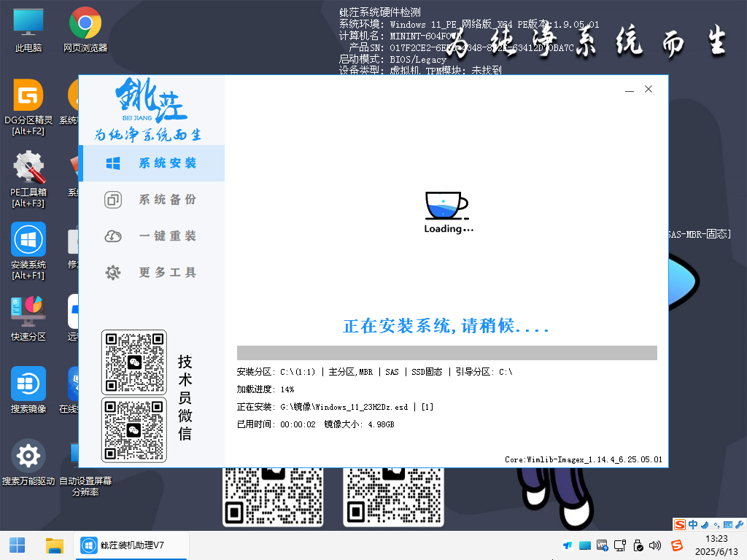Open the soft keyboard on IME bar
Image resolution: width=747 pixels, height=560 pixels.
point(728,525)
